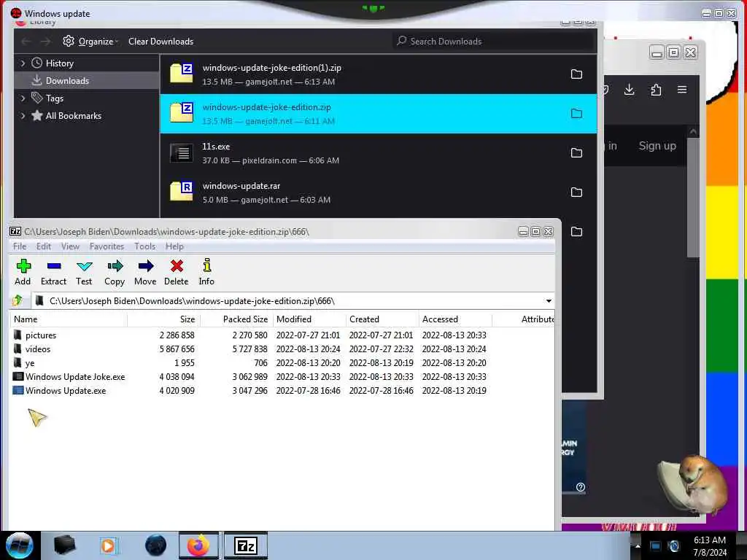
Task: Go up one folder in 7-Zip
Action: [18, 300]
